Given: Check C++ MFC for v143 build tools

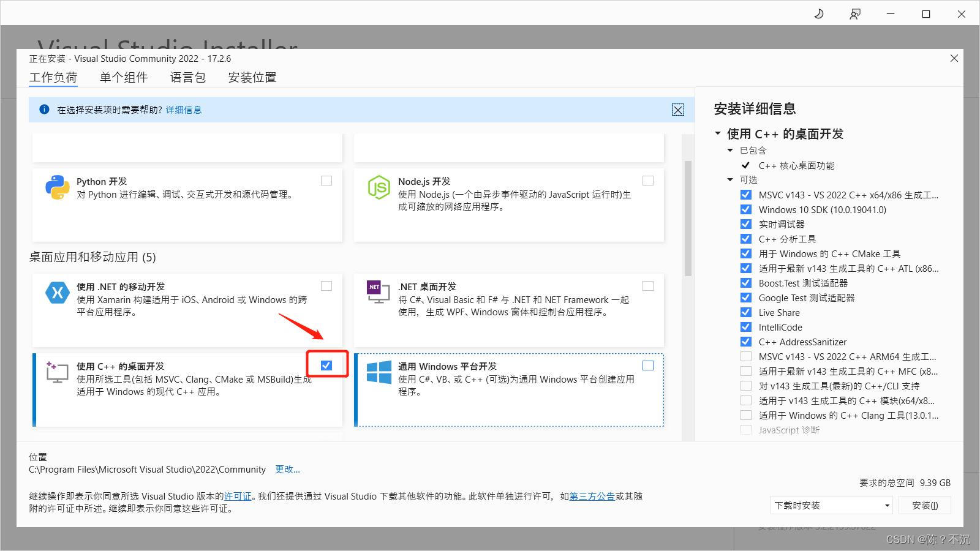Looking at the screenshot, I should (745, 371).
